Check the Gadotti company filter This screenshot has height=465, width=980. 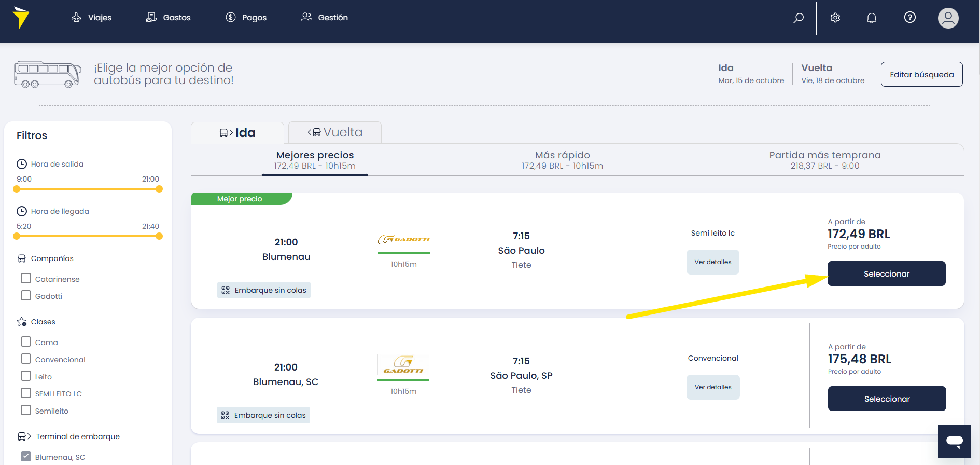pos(26,295)
